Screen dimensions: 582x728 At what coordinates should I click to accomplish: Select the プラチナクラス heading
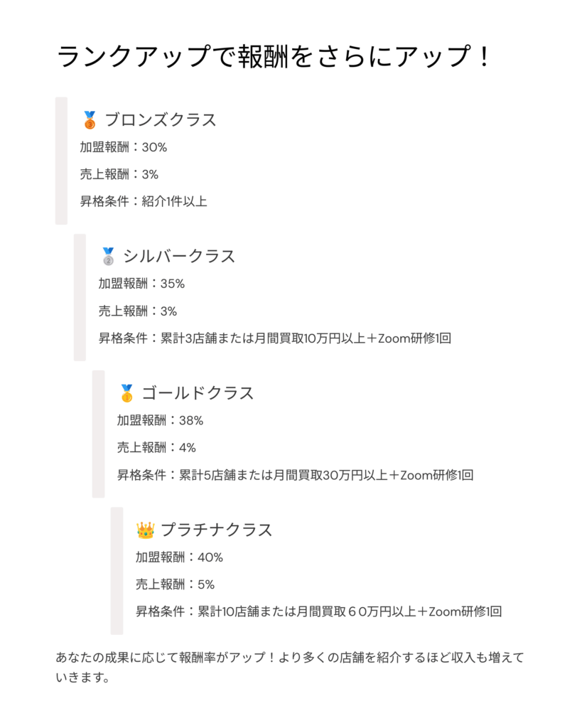pyautogui.click(x=217, y=530)
